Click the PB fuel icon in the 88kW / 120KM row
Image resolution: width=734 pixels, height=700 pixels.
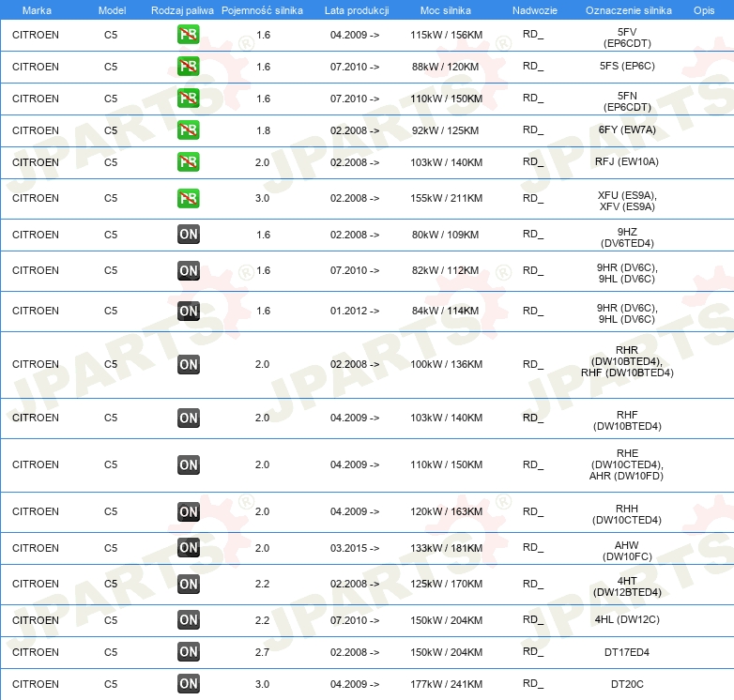coord(188,67)
